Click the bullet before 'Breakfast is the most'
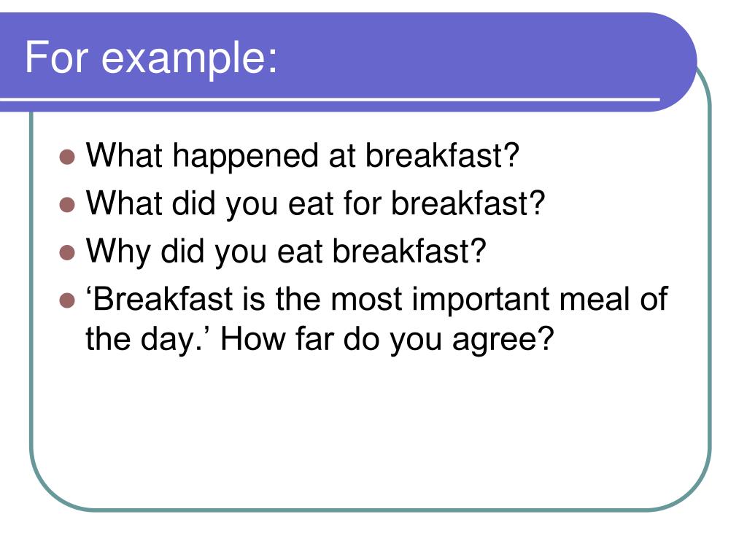This screenshot has height=560, width=747. pyautogui.click(x=67, y=300)
